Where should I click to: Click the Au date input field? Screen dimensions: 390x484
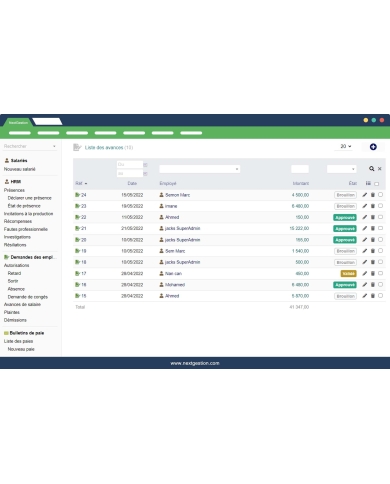130,174
